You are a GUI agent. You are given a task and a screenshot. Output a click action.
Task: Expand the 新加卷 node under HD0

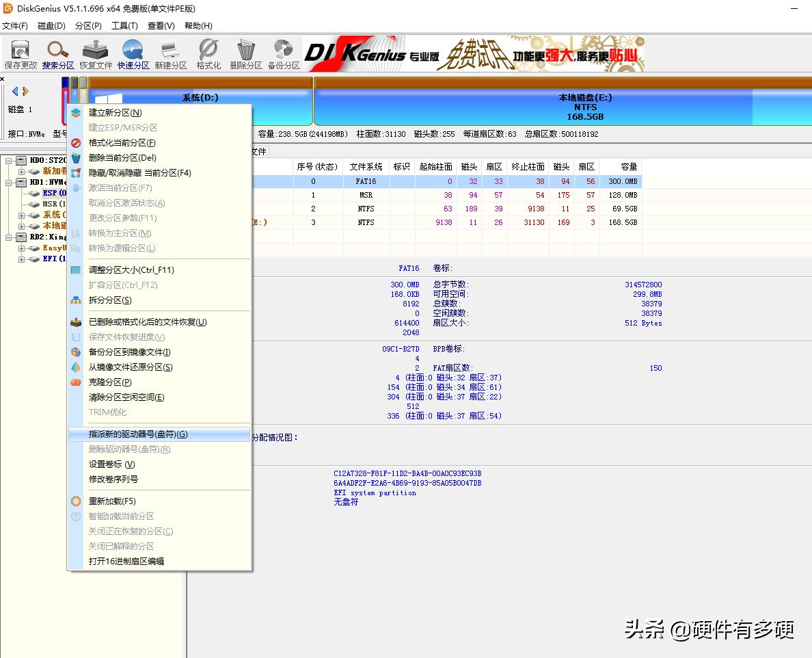tap(21, 172)
